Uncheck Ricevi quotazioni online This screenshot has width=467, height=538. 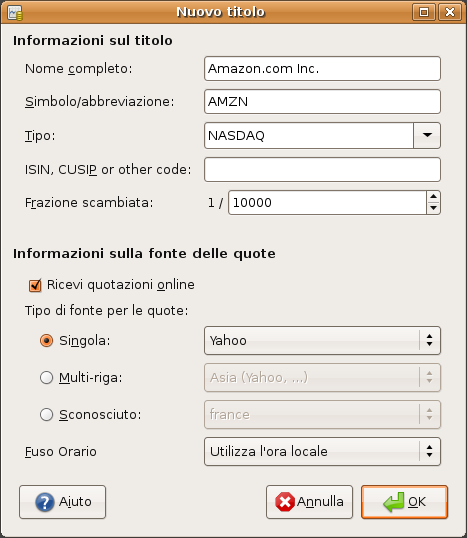pyautogui.click(x=35, y=285)
